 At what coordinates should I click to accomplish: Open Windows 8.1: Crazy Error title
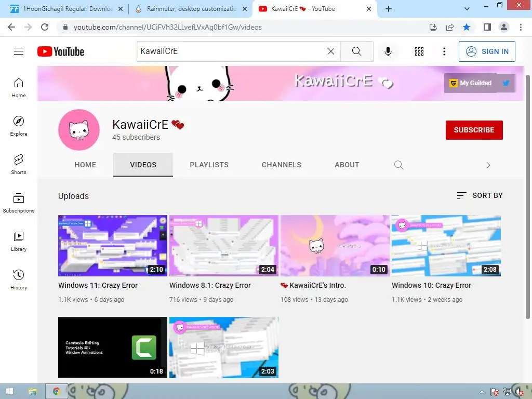point(210,285)
